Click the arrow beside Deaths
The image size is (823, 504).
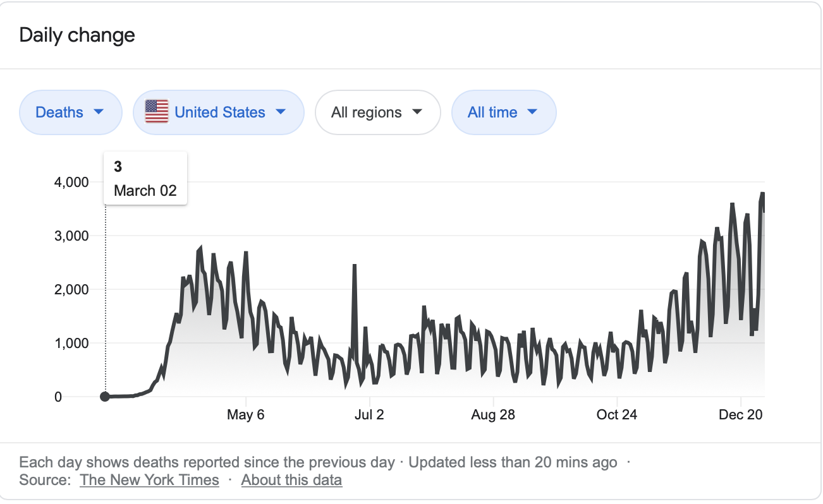98,112
